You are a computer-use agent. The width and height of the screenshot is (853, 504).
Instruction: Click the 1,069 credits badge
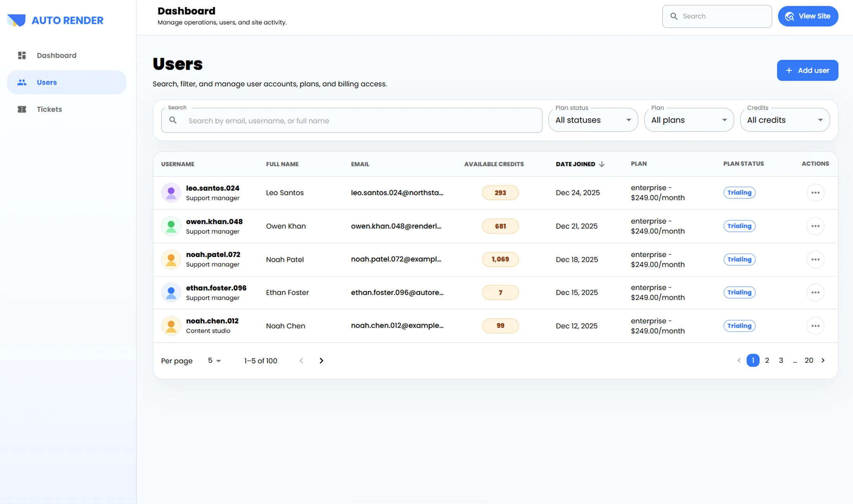(x=500, y=259)
